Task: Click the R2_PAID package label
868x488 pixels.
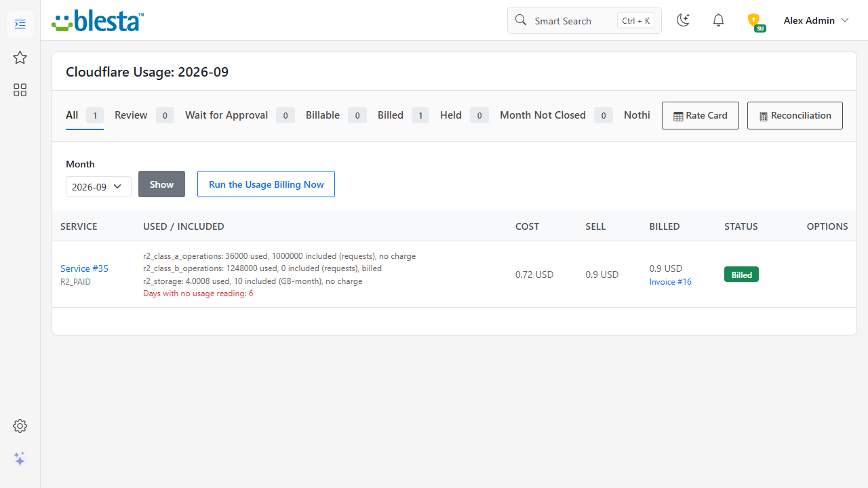Action: pos(75,282)
